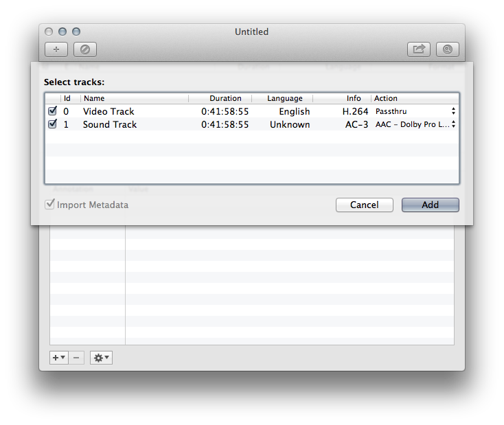Click the Add button
The width and height of the screenshot is (504, 425).
[430, 205]
